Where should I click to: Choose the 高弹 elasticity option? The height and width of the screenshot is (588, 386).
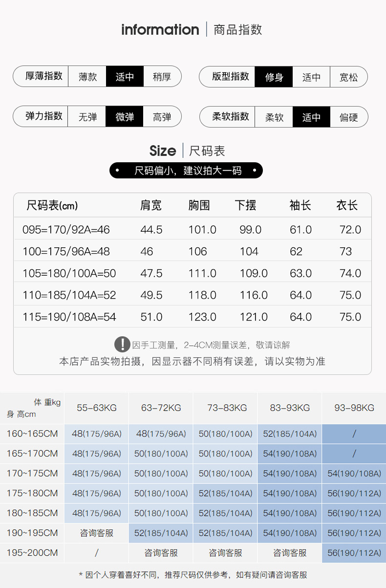coord(162,117)
